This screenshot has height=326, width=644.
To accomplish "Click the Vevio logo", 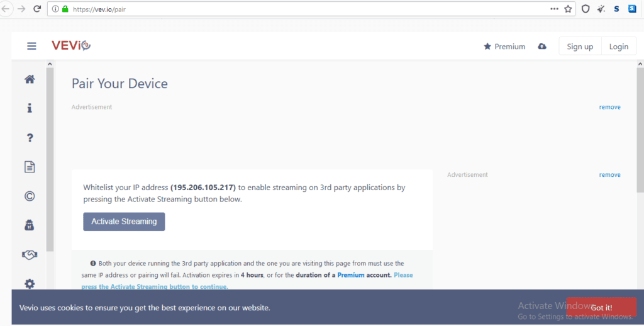I will 72,46.
